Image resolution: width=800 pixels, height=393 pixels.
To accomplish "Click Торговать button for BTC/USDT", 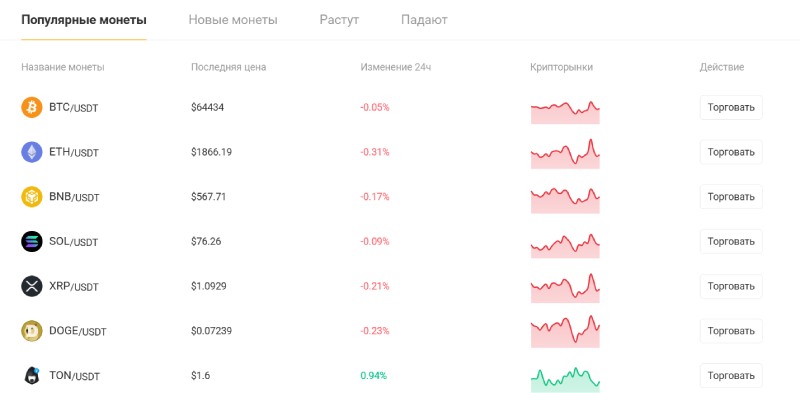I will pyautogui.click(x=731, y=108).
